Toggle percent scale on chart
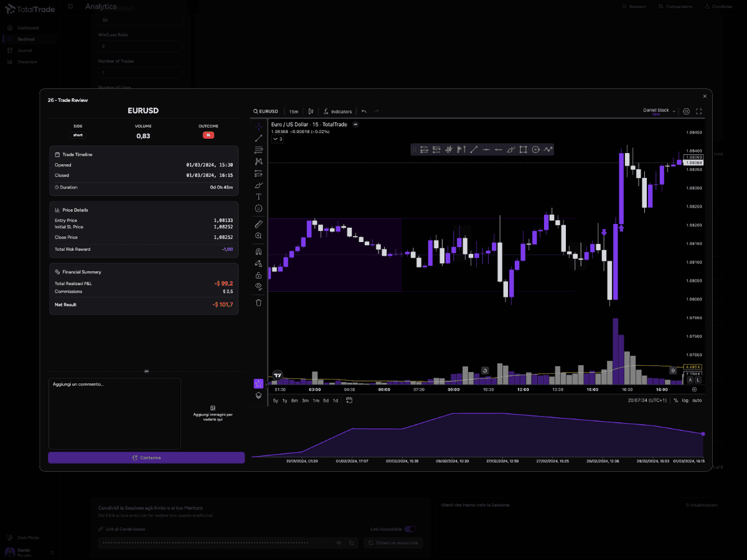The height and width of the screenshot is (560, 747). (x=675, y=400)
